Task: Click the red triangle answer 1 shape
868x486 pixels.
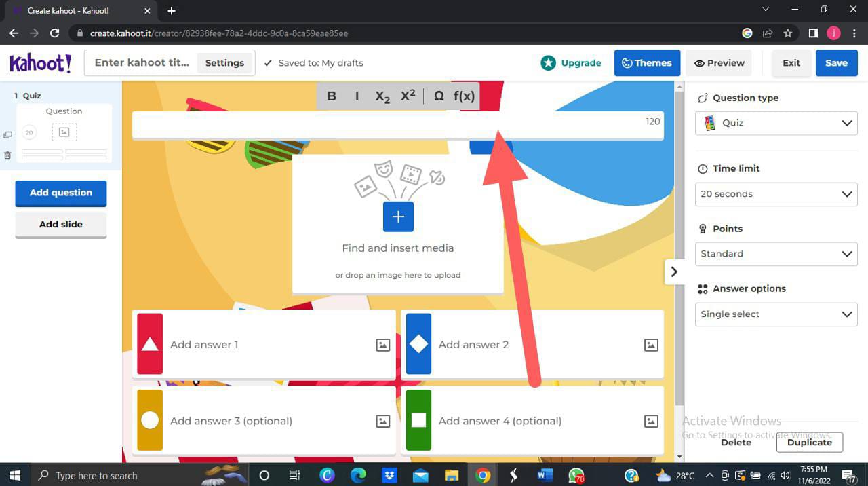Action: coord(150,344)
